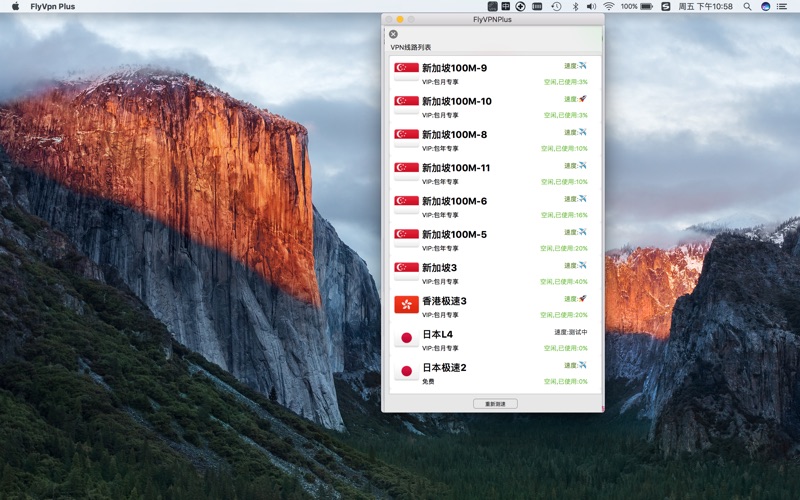Click 速度:测试中 status for 日本L4
This screenshot has height=500, width=800.
click(x=571, y=332)
